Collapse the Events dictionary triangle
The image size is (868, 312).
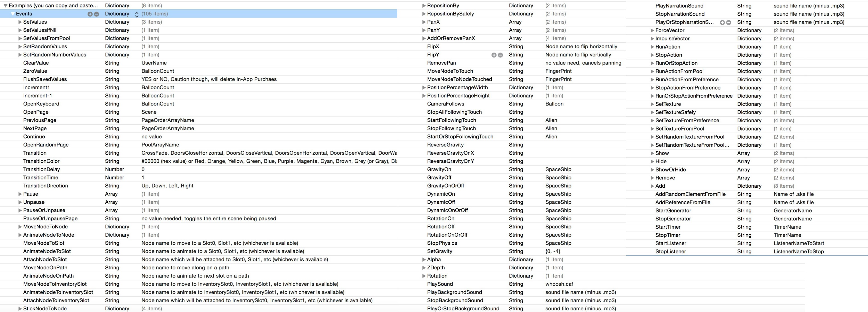(13, 14)
